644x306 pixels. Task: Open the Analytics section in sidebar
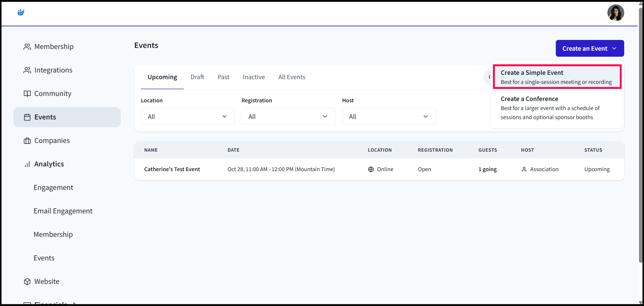pyautogui.click(x=67, y=164)
